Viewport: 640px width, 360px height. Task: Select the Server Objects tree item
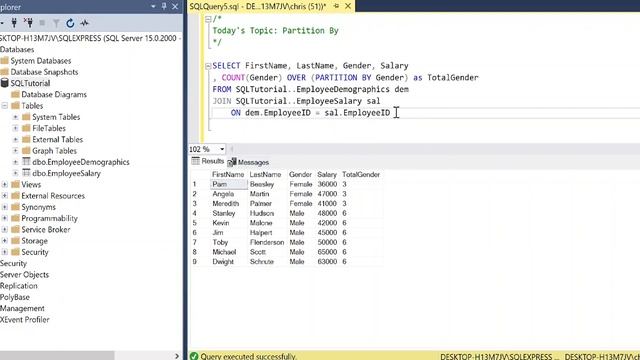(x=24, y=274)
